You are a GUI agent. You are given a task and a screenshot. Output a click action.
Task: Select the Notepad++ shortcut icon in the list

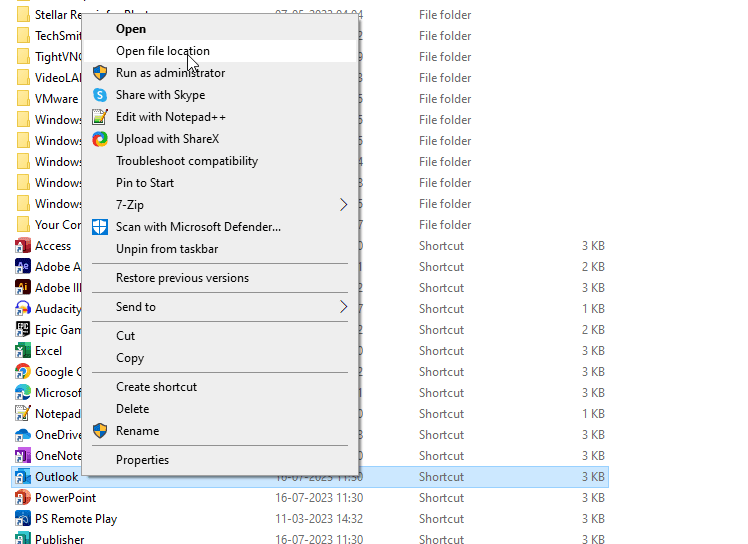(22, 414)
